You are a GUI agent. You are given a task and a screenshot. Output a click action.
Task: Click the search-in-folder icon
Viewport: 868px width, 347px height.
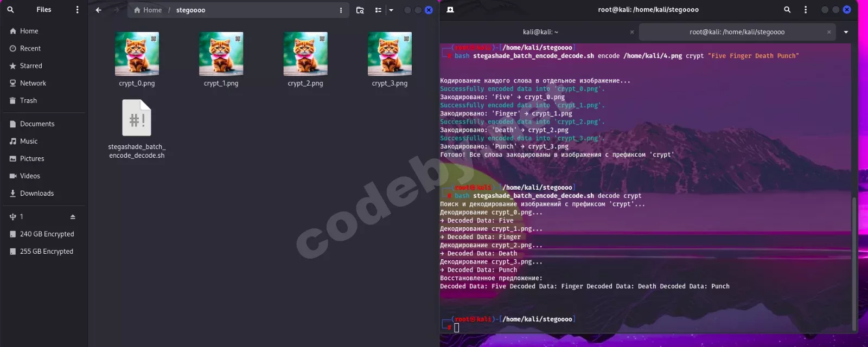pyautogui.click(x=360, y=10)
